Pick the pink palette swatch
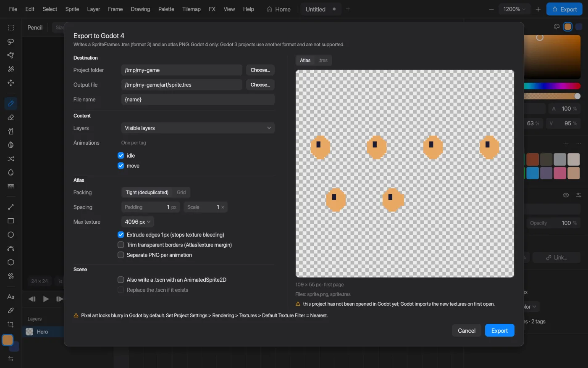This screenshot has width=588, height=368. (x=560, y=173)
